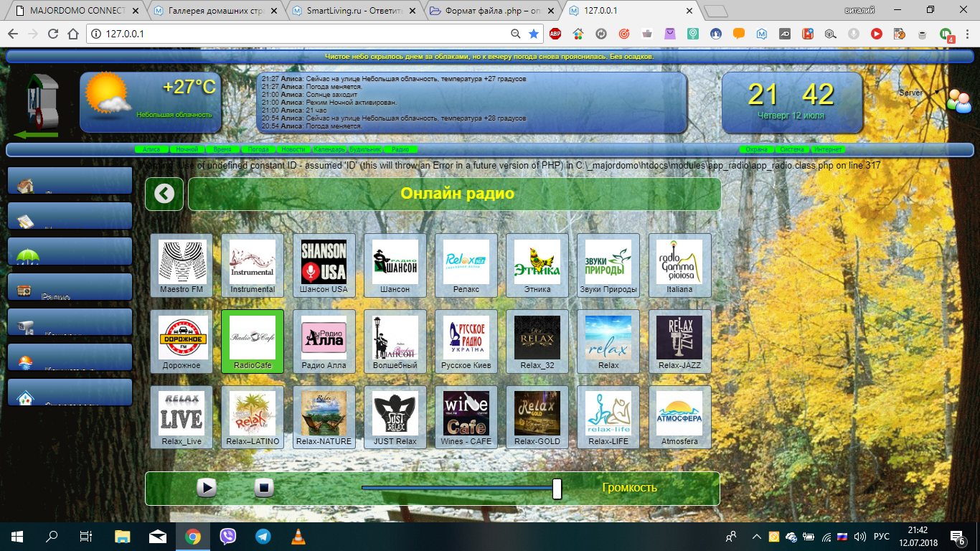
Task: Open the Алиса menu item
Action: (151, 149)
